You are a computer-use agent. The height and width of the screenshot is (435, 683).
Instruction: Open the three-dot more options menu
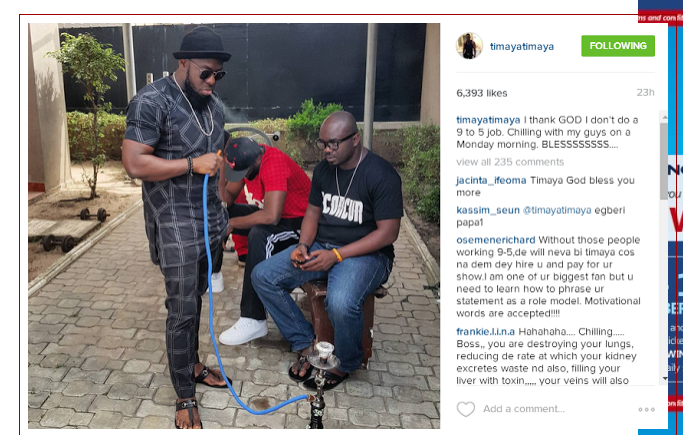pyautogui.click(x=646, y=409)
